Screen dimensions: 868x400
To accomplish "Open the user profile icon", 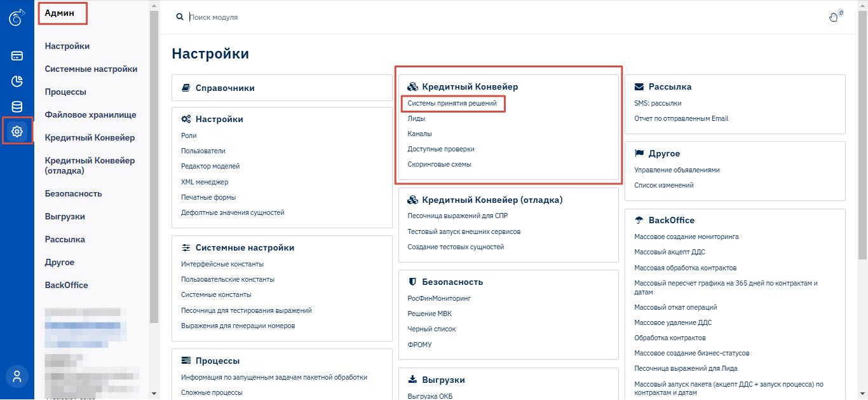I will pos(17,376).
